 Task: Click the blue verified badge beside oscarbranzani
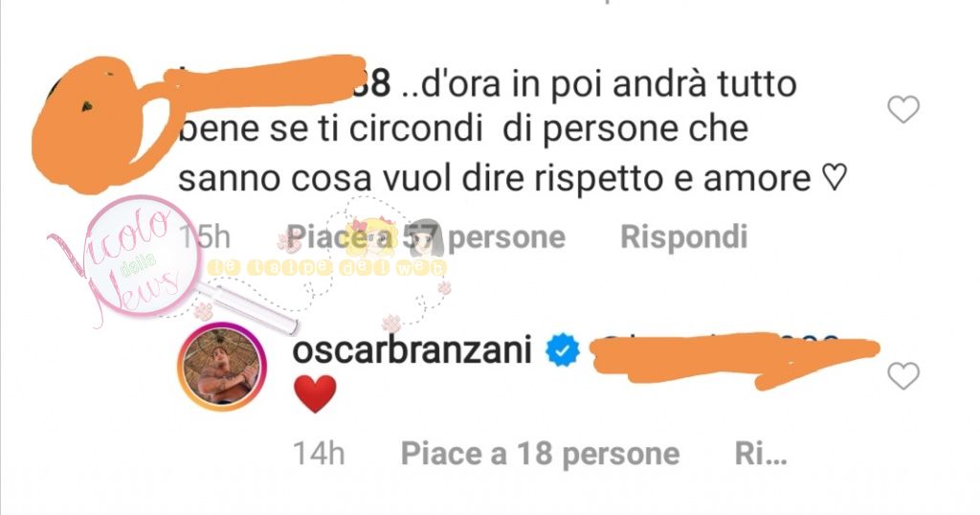[563, 350]
